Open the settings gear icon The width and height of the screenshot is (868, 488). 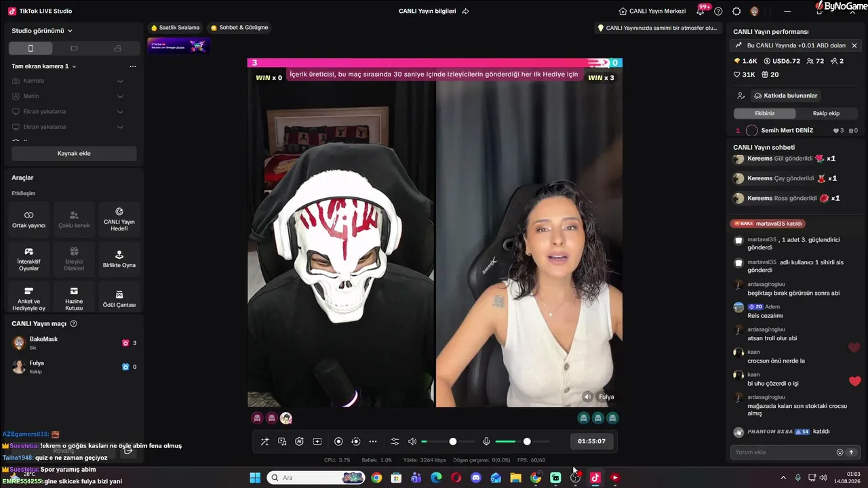coord(736,11)
